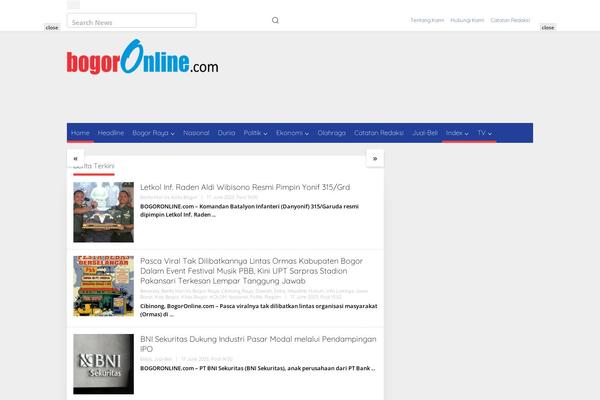This screenshot has height=400, width=600.
Task: Select the Berita Terkini tab heading
Action: (94, 166)
